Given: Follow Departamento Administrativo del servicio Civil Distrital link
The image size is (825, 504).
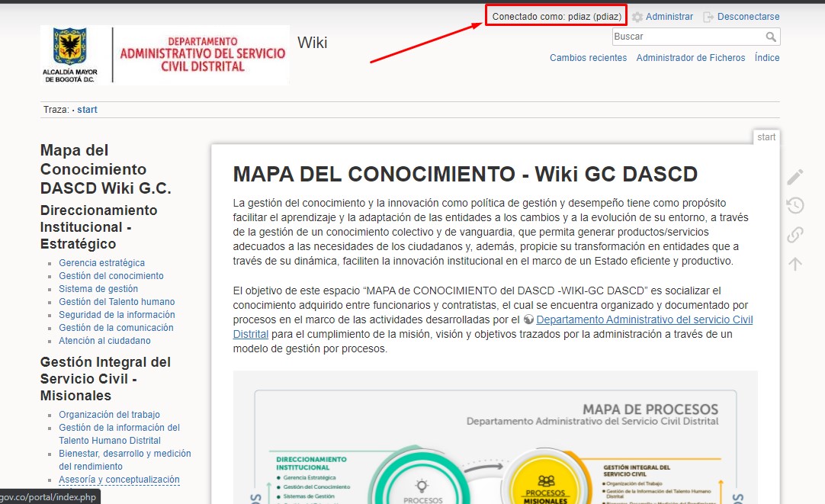Looking at the screenshot, I should (644, 319).
